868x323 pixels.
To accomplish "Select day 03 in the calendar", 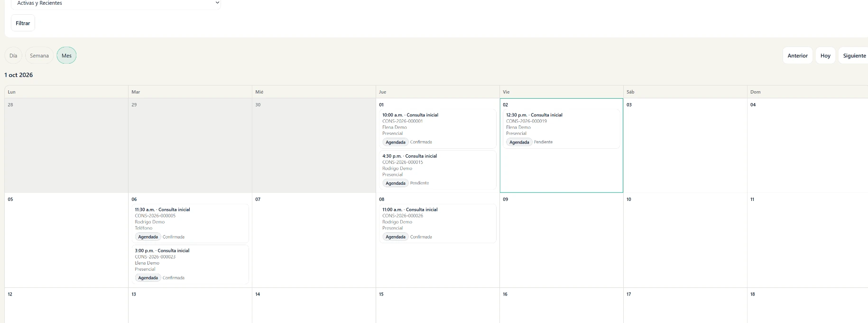I will tap(685, 145).
